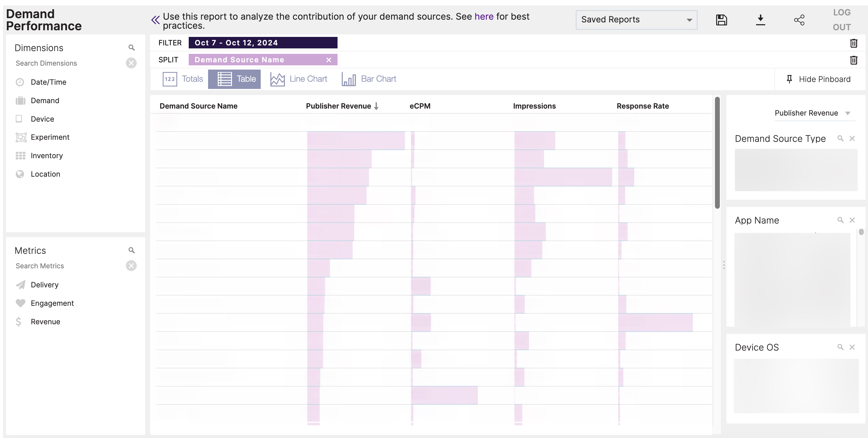Expand the Location dimension

click(x=45, y=174)
